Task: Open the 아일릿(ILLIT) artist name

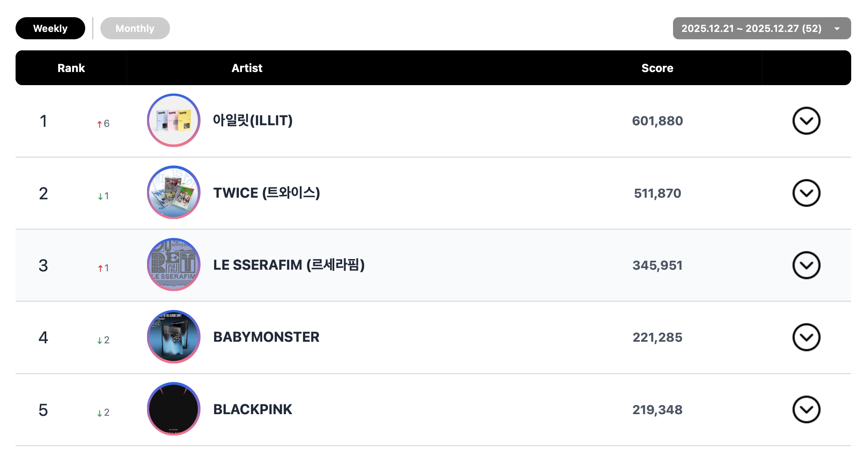Action: 253,120
